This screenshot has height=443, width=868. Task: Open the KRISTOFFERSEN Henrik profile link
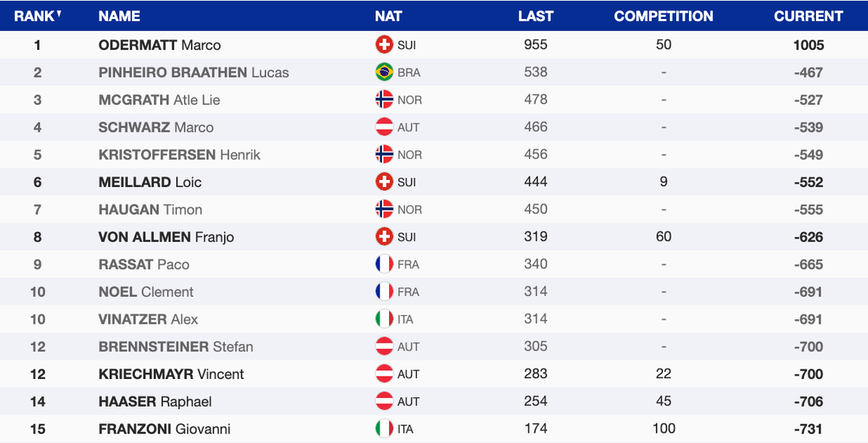pos(179,155)
